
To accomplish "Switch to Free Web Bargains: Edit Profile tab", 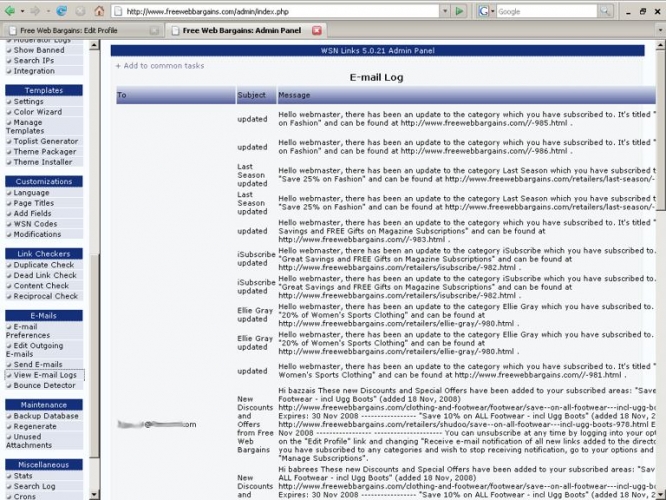I will tap(76, 31).
